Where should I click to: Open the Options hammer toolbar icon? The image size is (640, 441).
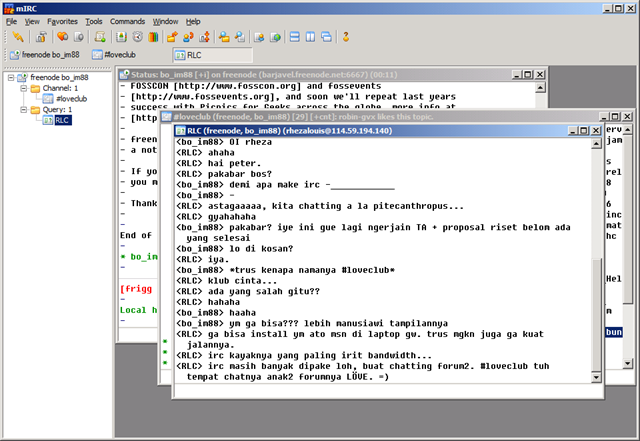[41, 37]
